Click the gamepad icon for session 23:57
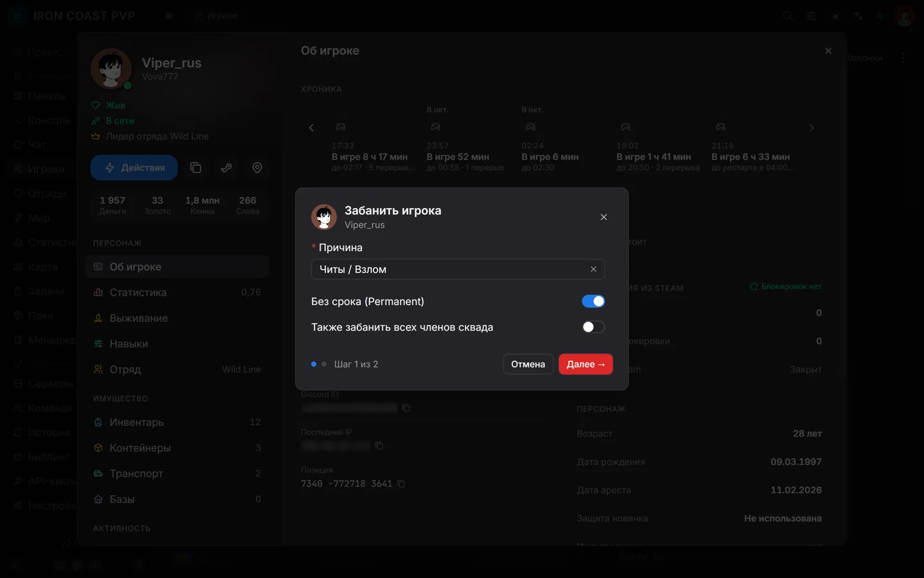924x578 pixels. [x=436, y=127]
